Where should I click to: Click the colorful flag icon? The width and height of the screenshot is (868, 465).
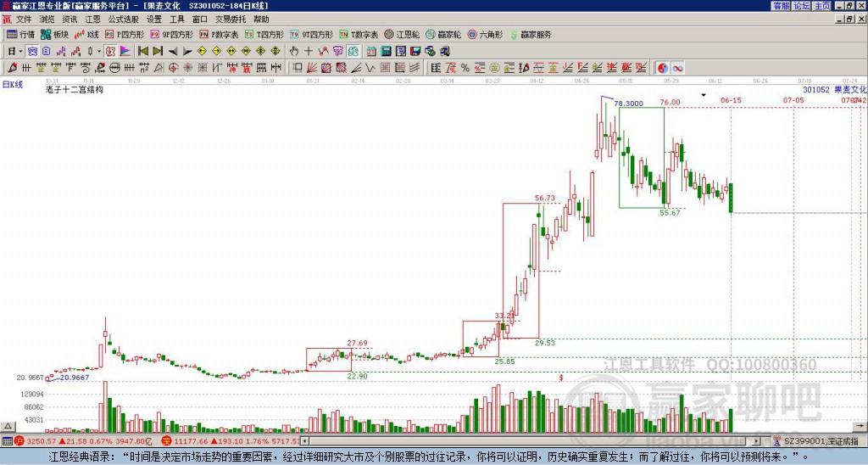(x=125, y=52)
